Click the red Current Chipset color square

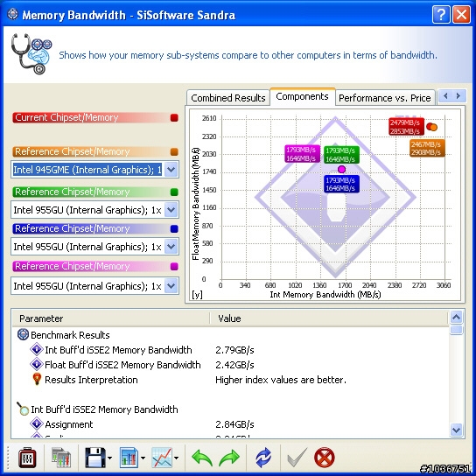tap(174, 118)
